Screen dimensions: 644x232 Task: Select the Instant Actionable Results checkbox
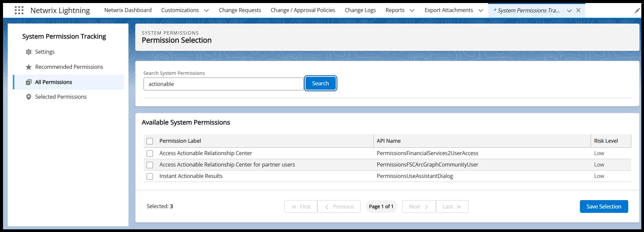150,176
